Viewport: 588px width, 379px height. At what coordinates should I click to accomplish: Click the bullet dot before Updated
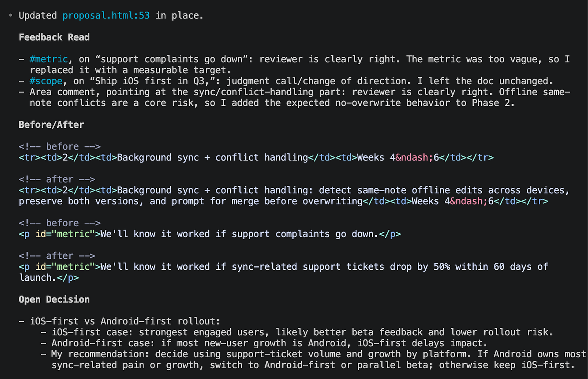tap(11, 16)
